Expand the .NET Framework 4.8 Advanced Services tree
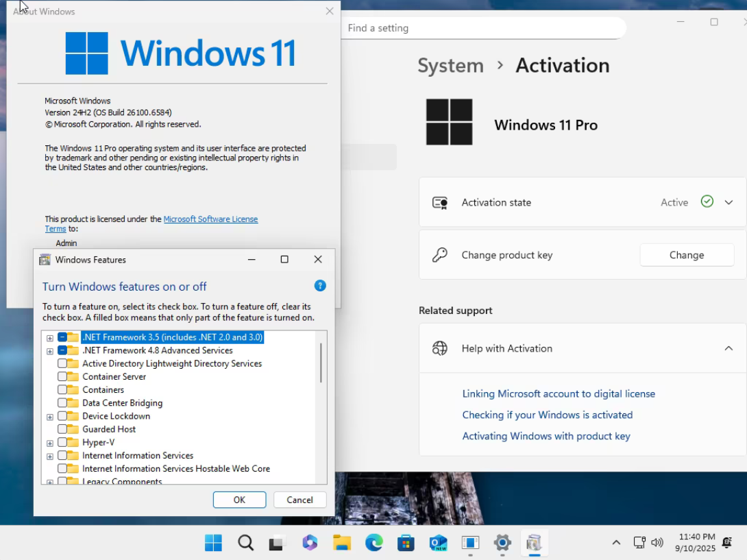The width and height of the screenshot is (747, 560). 49,351
